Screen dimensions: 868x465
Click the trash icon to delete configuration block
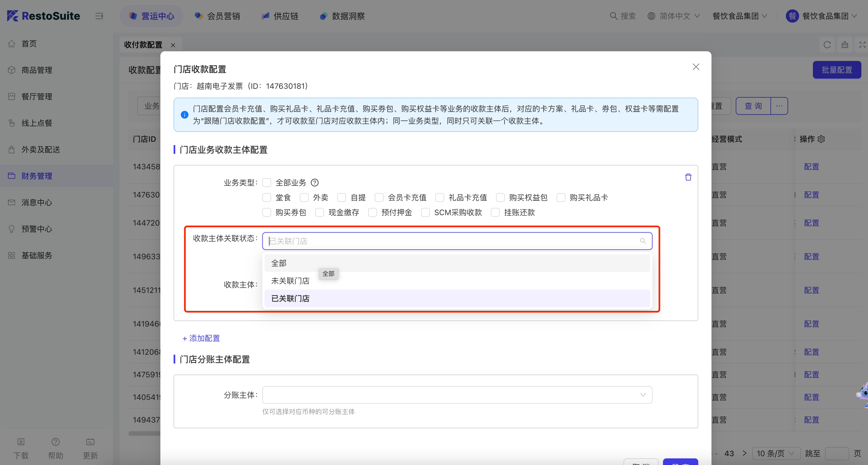pos(688,177)
